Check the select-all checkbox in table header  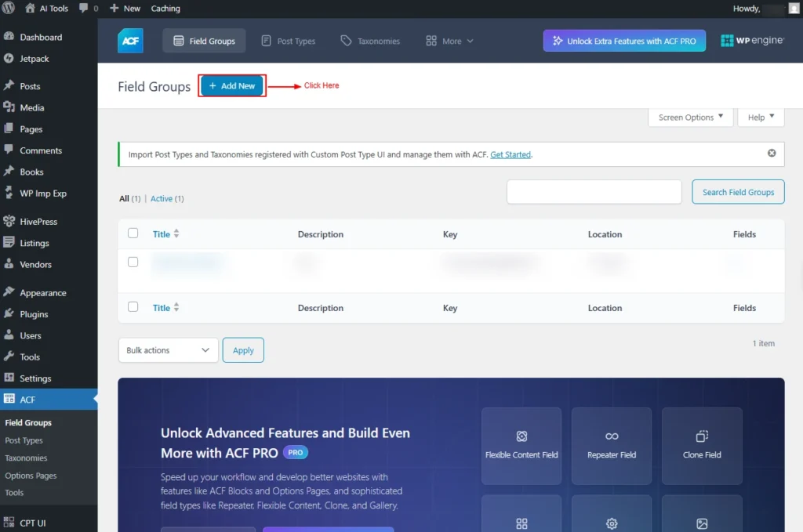point(133,233)
